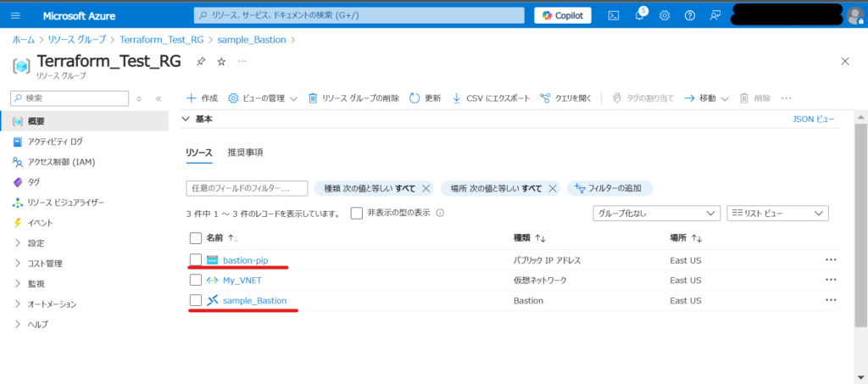Open portal settings gear icon
This screenshot has height=384, width=868.
tap(665, 15)
